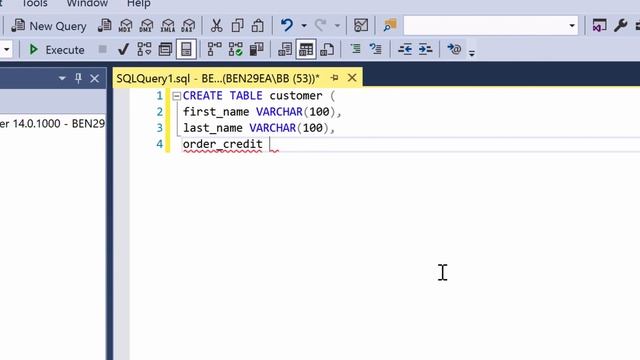Toggle Include Live Query Statistics
The width and height of the screenshot is (640, 360).
[236, 50]
